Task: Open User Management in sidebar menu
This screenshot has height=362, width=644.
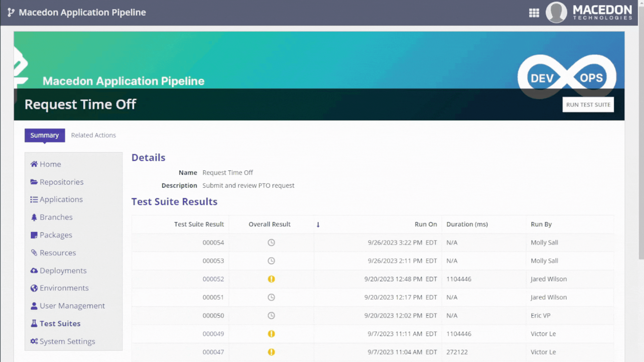Action: (72, 306)
